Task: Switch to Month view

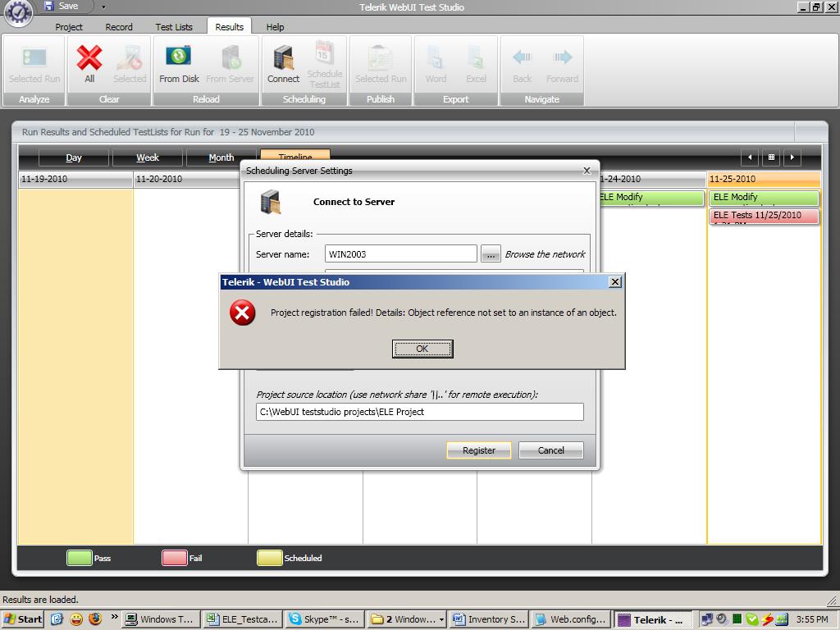Action: click(221, 157)
